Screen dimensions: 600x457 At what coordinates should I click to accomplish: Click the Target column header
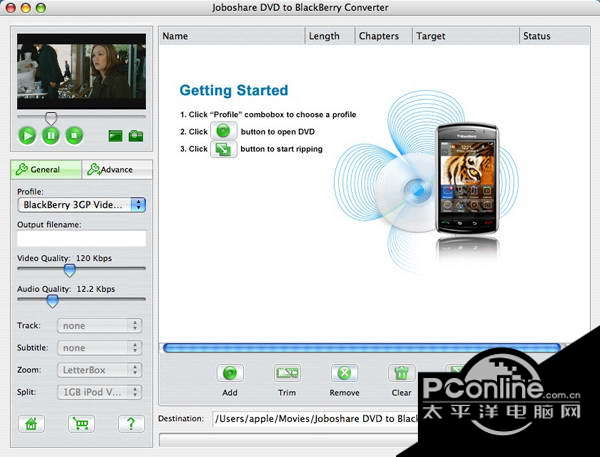(x=466, y=36)
